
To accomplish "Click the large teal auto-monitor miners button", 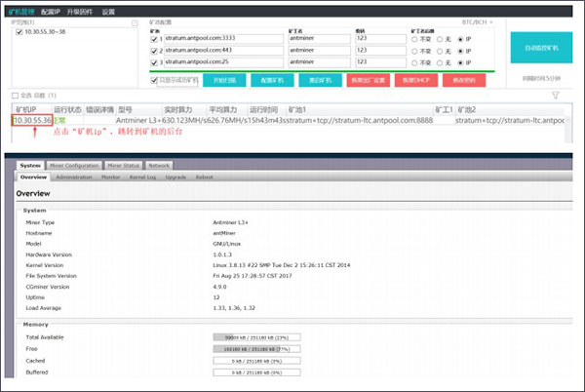I will [x=541, y=48].
